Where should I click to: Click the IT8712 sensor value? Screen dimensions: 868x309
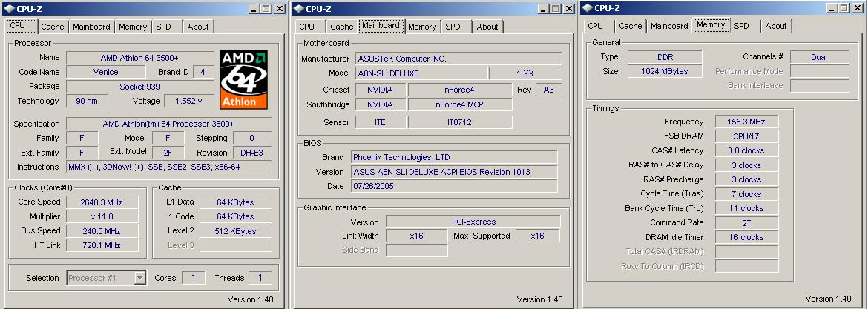[460, 122]
